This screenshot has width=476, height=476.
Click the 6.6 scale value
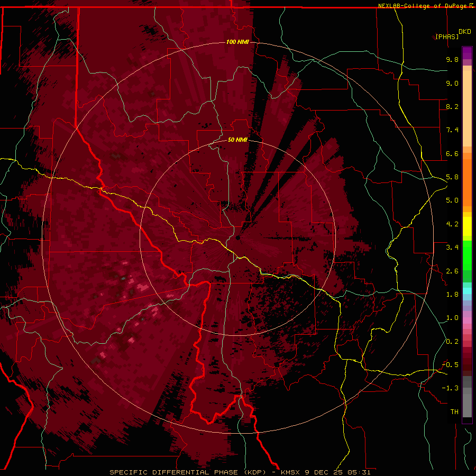(452, 153)
